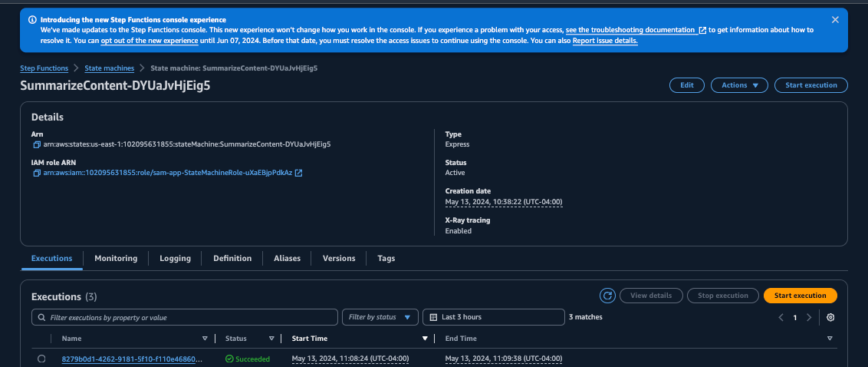Image resolution: width=868 pixels, height=367 pixels.
Task: Switch to the Definition tab
Action: [x=232, y=258]
